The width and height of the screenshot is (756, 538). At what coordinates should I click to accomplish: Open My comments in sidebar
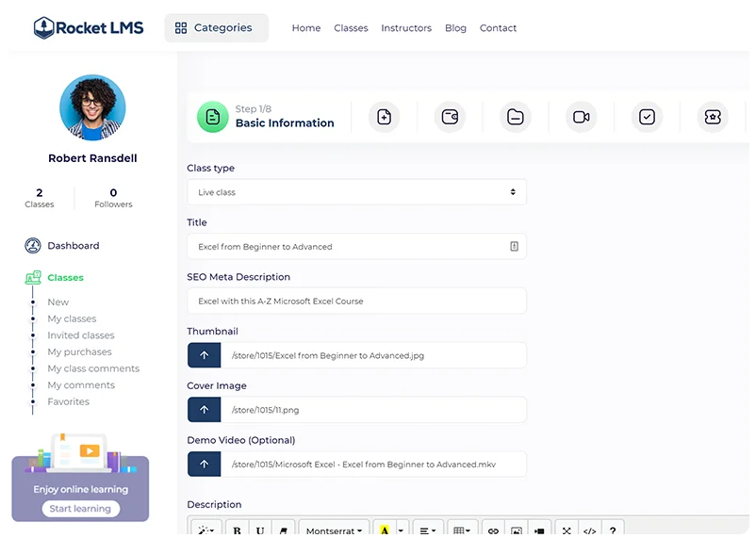[81, 385]
